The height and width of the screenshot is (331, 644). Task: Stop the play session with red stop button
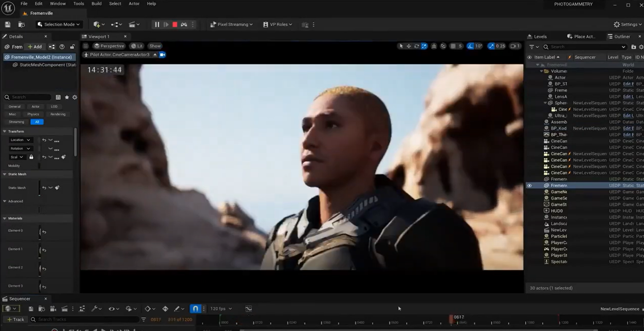tap(175, 24)
